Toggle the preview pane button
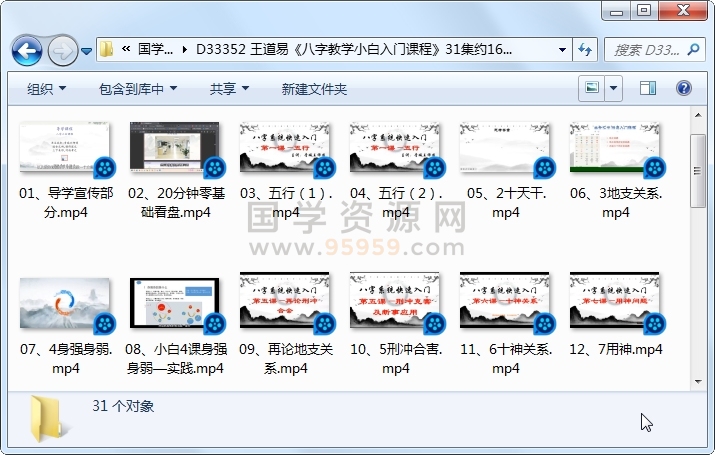The image size is (715, 455). tap(648, 88)
